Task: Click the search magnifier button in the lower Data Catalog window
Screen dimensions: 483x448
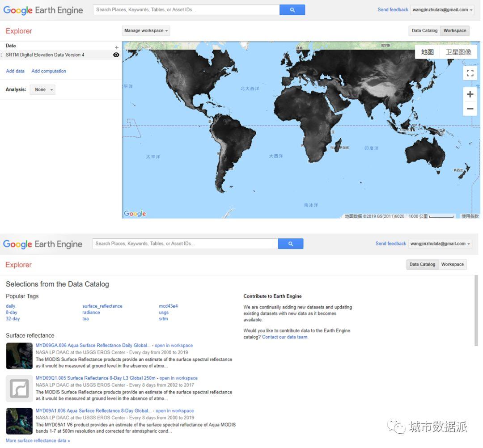Action: (291, 244)
